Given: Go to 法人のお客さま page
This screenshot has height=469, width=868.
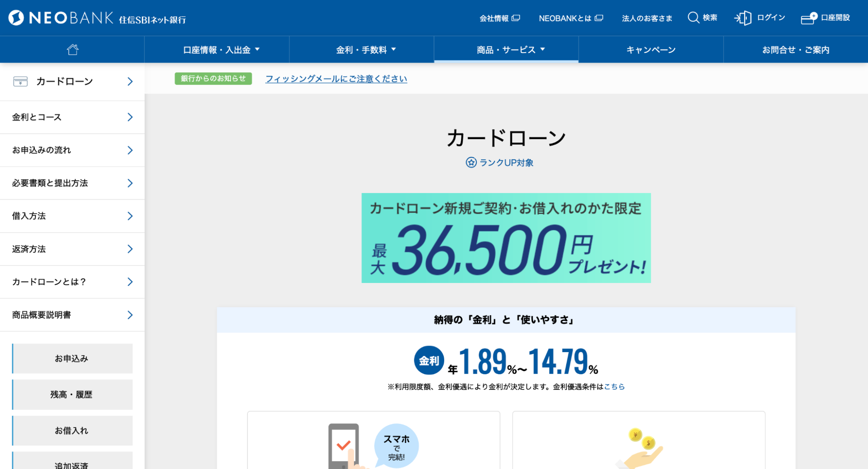Looking at the screenshot, I should click(x=647, y=18).
